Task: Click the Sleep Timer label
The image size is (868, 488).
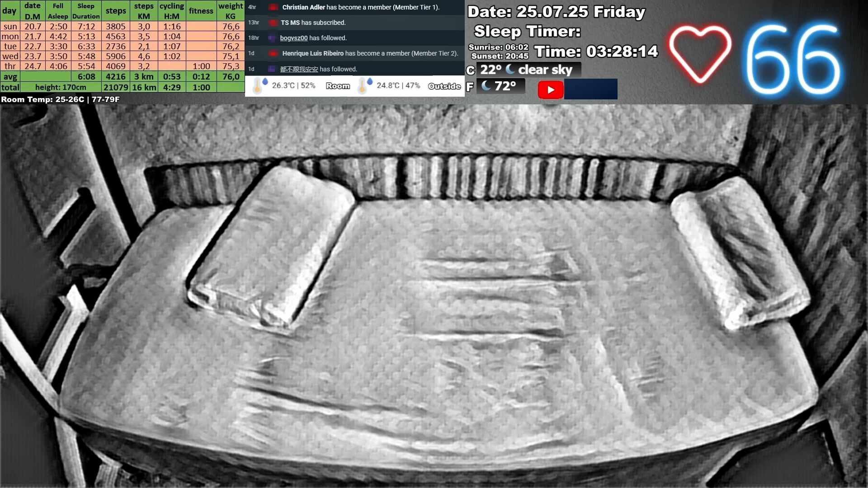Action: [527, 31]
